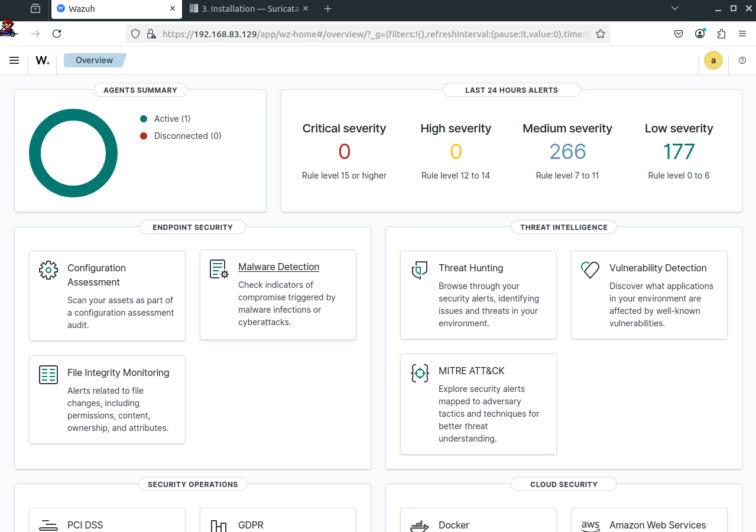The height and width of the screenshot is (532, 756).
Task: Click the Overview breadcrumb
Action: pos(95,60)
